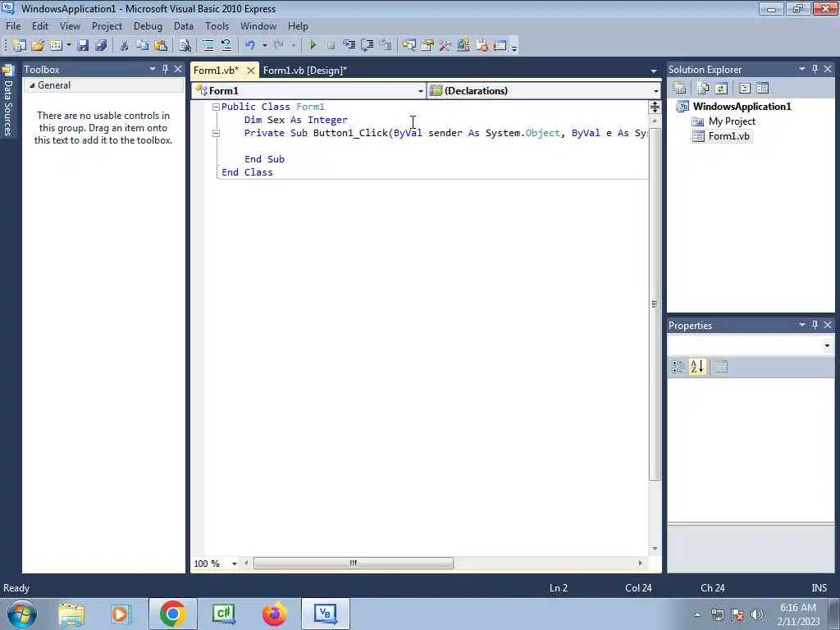
Task: Click the Open File folder icon
Action: (38, 46)
